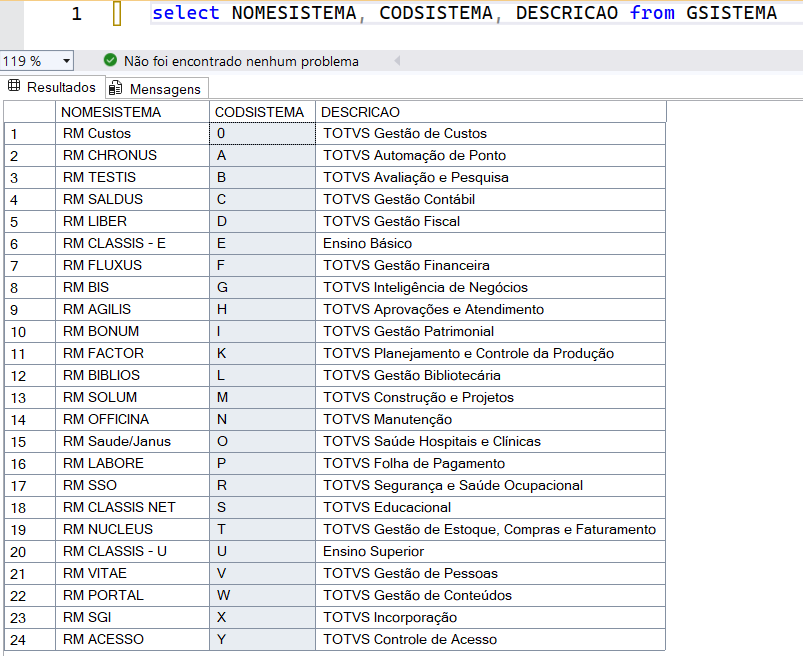Click 'GSISTEMA' table name in the query
Screen dimensions: 803x656
731,13
